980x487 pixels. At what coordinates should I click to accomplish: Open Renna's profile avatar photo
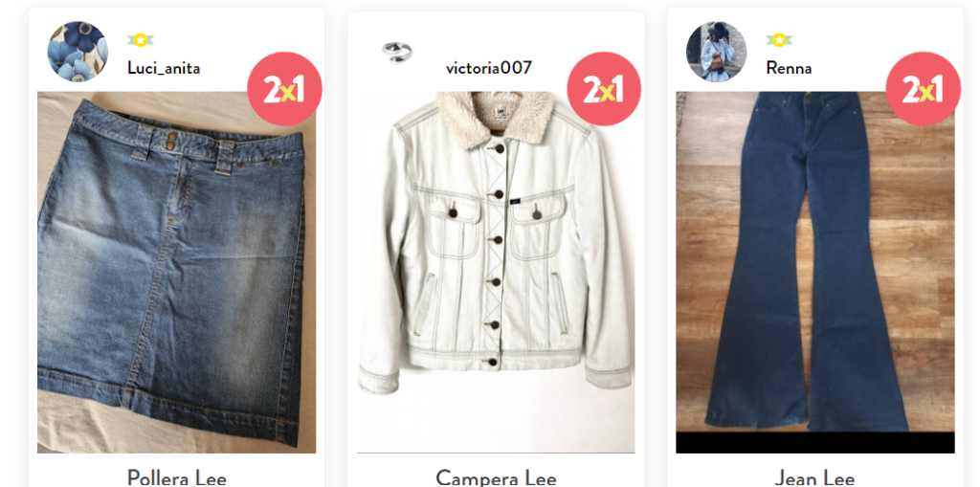coord(716,52)
